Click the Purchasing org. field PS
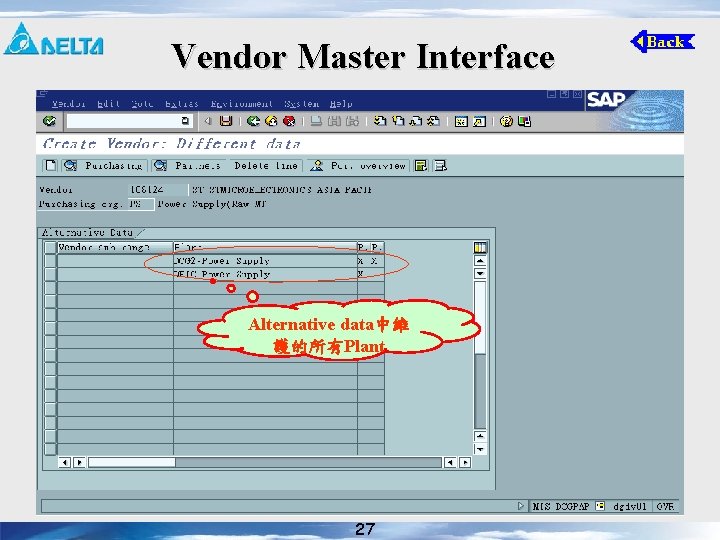Viewport: 720px width, 540px height. click(x=141, y=204)
